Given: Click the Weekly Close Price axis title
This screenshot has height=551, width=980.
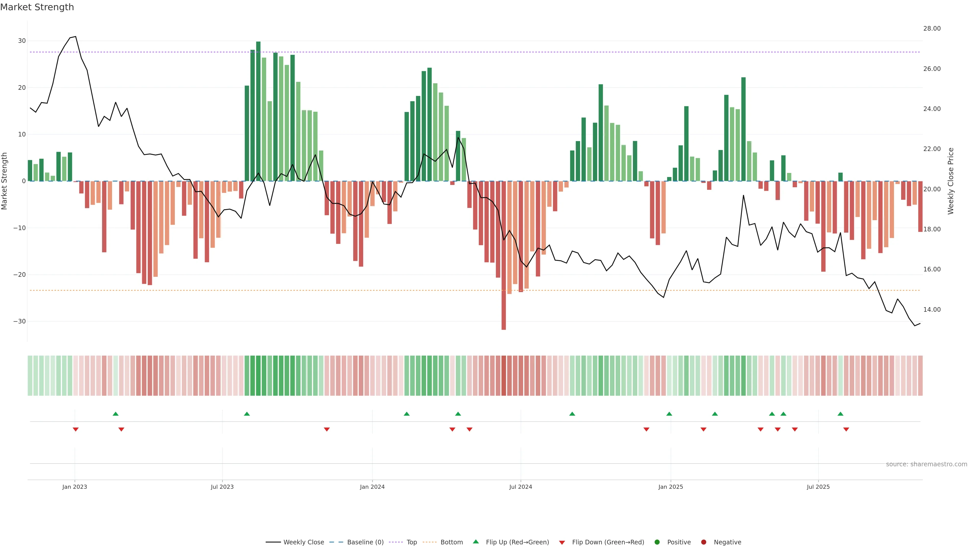Looking at the screenshot, I should click(951, 181).
